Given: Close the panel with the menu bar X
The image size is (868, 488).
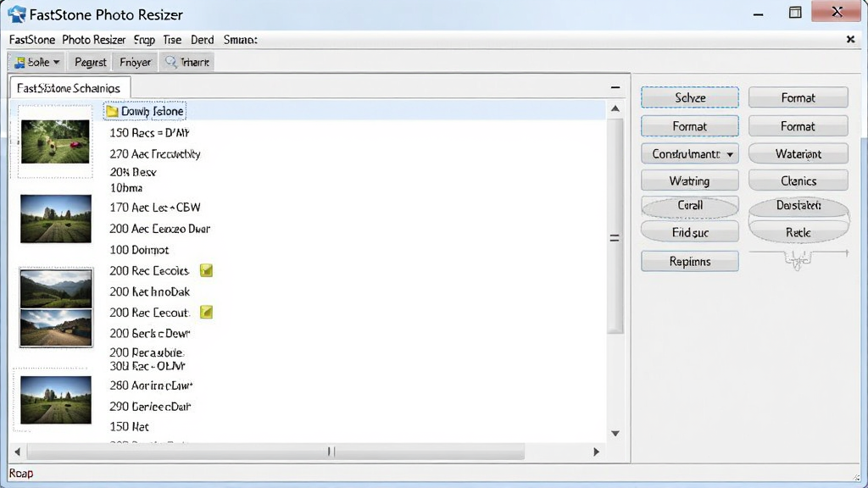Looking at the screenshot, I should [x=851, y=39].
